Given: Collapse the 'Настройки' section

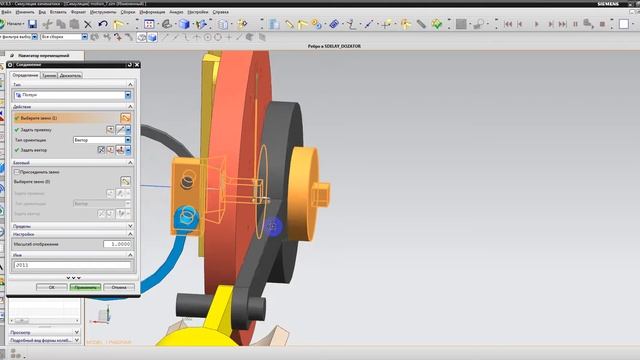Looking at the screenshot, I should tap(130, 234).
